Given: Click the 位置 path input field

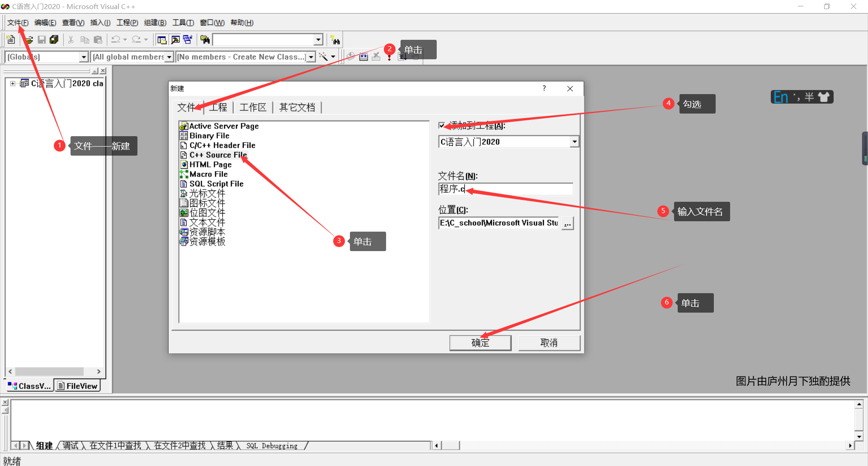Looking at the screenshot, I should [499, 223].
